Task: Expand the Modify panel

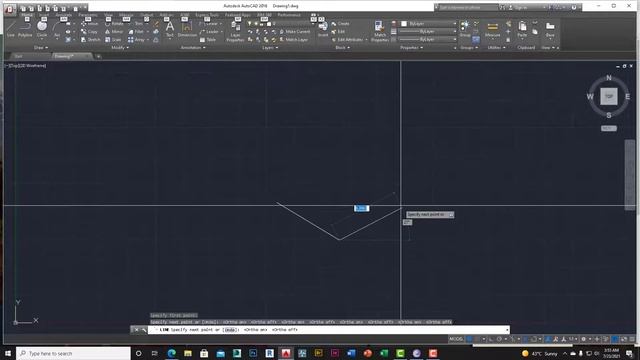Action: coord(120,48)
